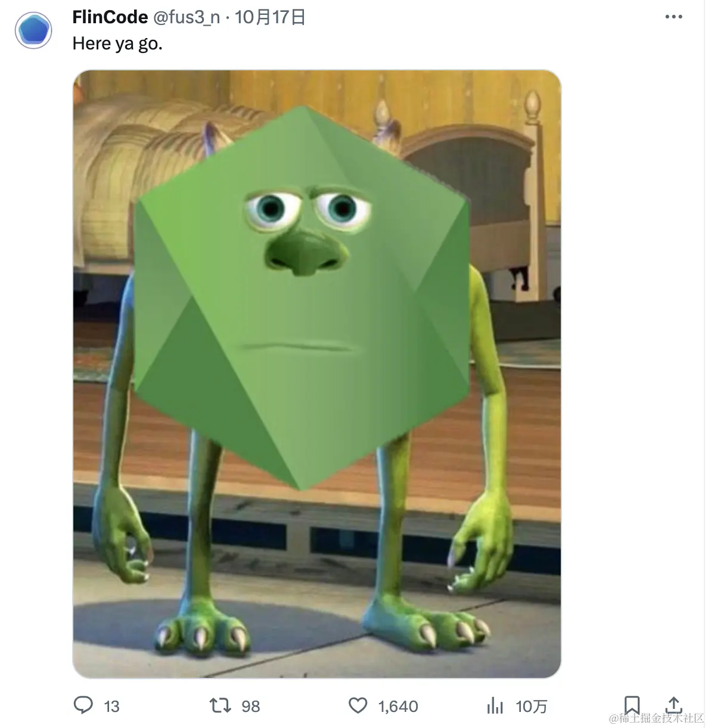Open the three-dot more options menu

673,17
